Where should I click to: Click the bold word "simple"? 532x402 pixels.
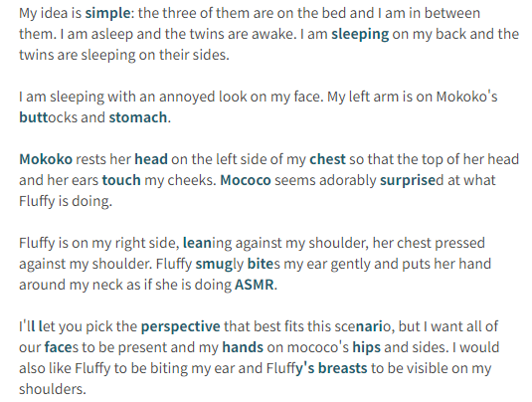[x=107, y=14]
